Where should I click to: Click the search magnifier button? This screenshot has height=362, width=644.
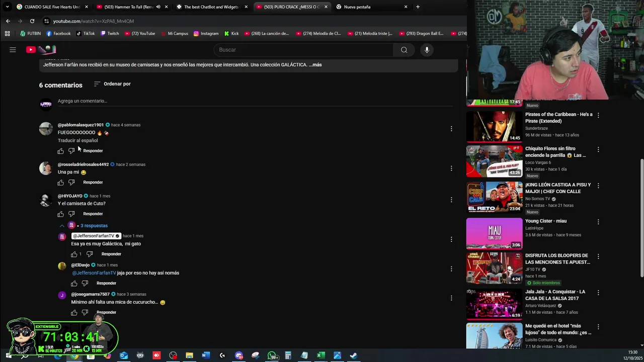[x=404, y=50]
